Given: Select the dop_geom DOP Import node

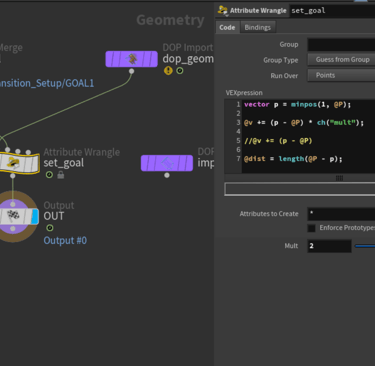Looking at the screenshot, I should coord(131,59).
